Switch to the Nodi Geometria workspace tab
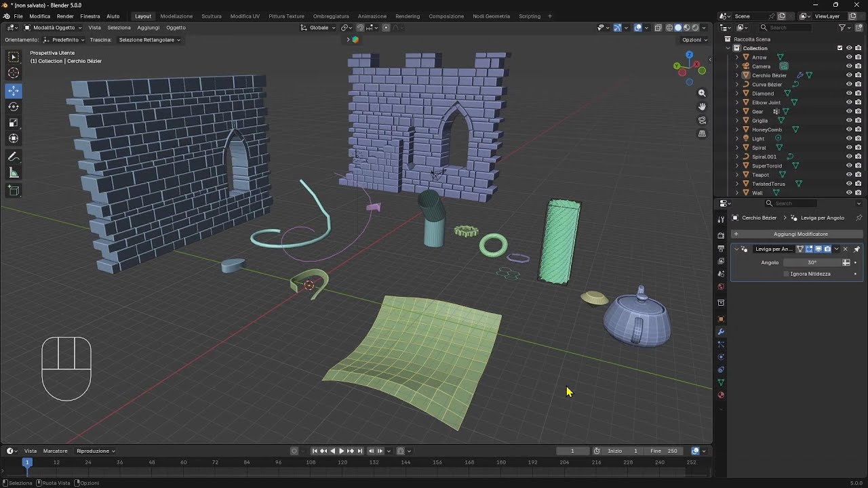 point(492,16)
